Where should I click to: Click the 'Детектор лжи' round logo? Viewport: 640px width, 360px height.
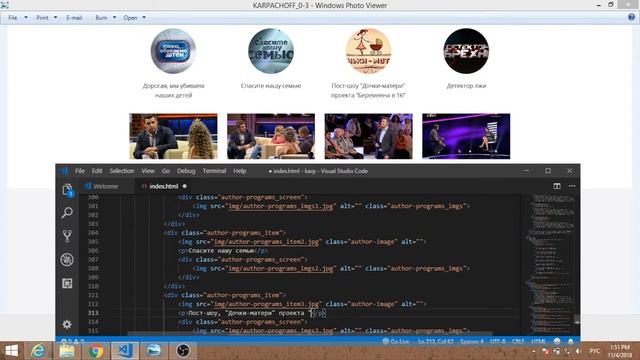coord(466,51)
